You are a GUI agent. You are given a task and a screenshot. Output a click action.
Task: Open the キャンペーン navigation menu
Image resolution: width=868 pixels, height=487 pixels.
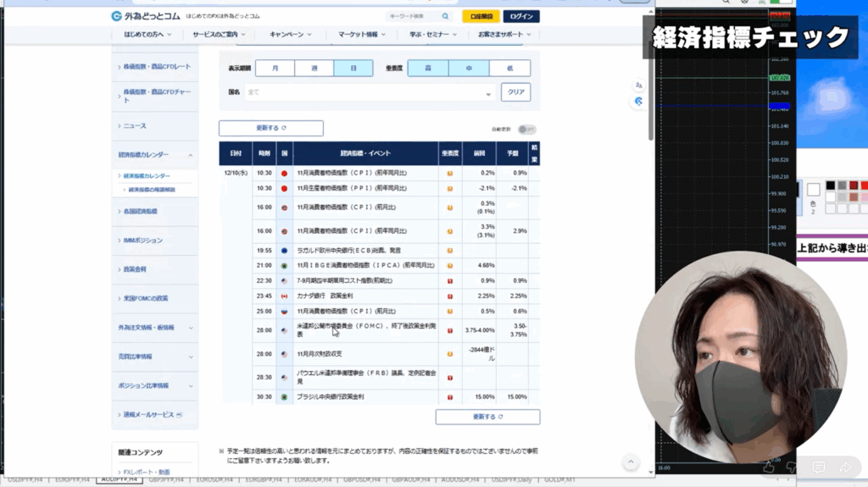click(290, 35)
